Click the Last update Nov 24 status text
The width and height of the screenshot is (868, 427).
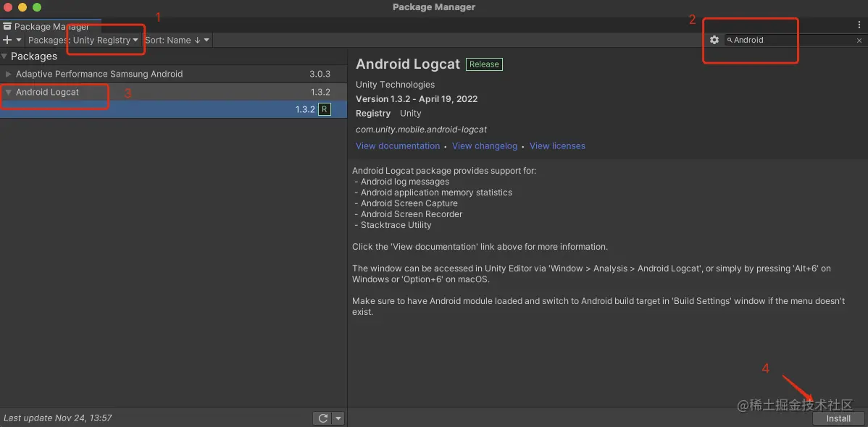click(x=57, y=418)
